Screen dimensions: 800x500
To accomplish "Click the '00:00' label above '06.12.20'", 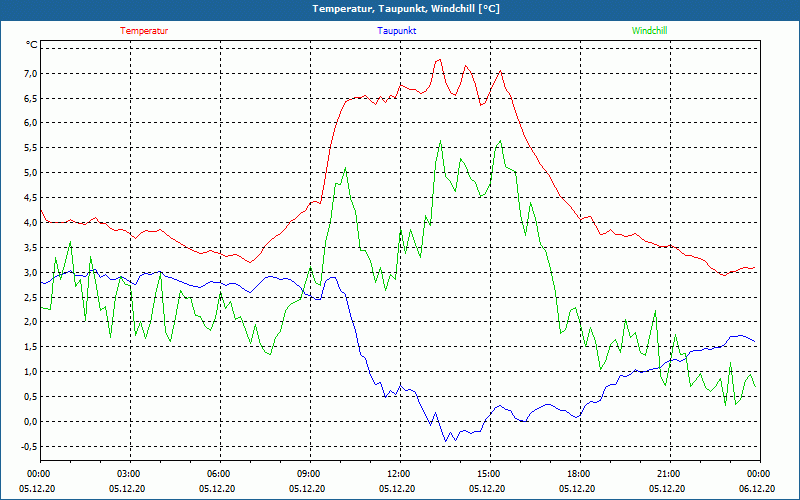I will [x=757, y=473].
